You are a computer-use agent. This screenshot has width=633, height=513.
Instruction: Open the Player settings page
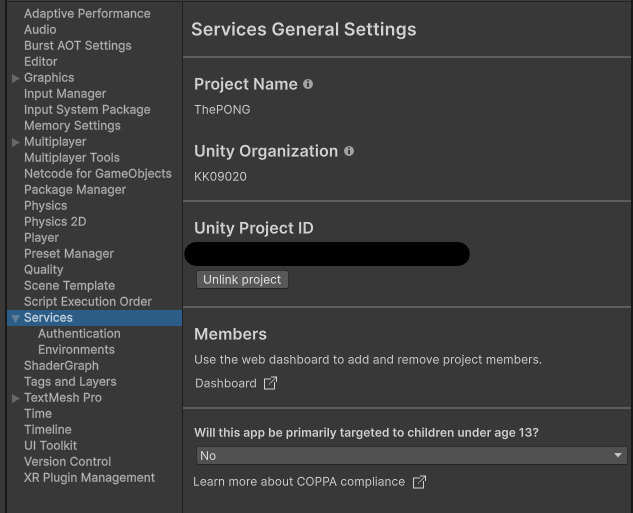pos(41,238)
